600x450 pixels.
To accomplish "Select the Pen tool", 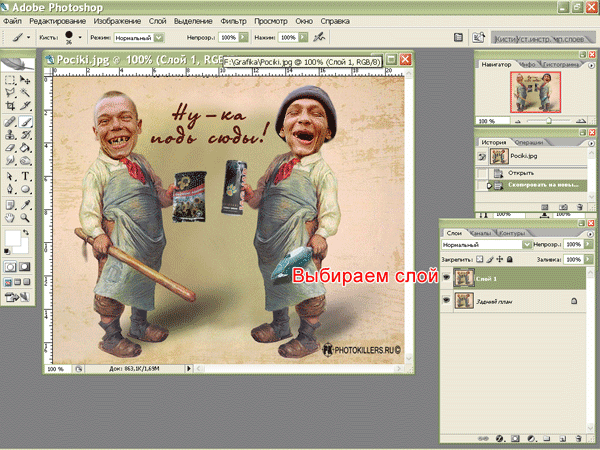I will 10,189.
